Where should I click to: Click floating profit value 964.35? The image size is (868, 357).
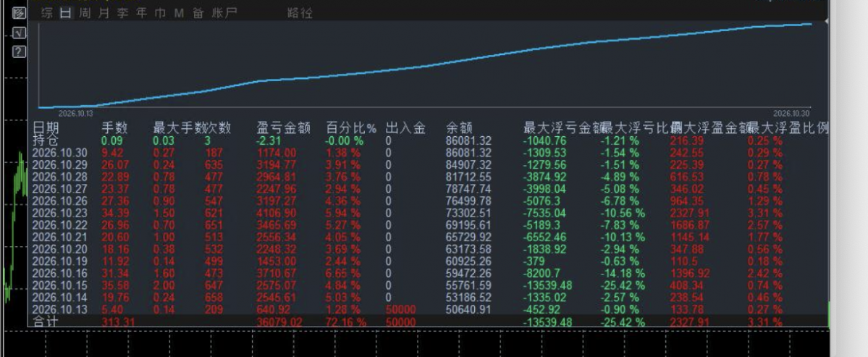(687, 201)
